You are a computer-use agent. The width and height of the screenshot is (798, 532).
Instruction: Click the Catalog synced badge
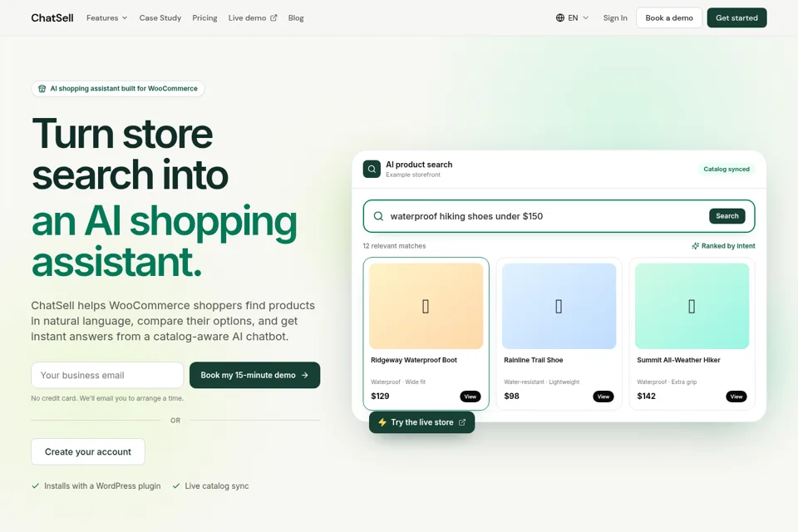pos(727,169)
